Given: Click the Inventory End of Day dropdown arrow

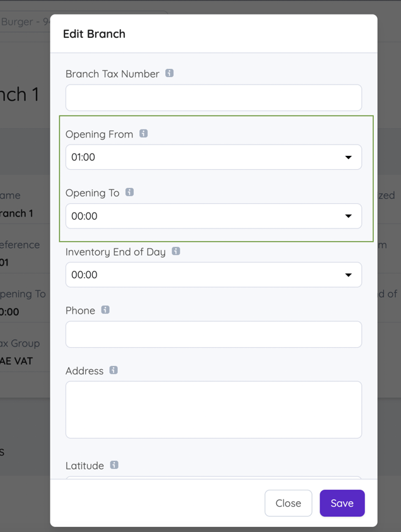Looking at the screenshot, I should pyautogui.click(x=348, y=275).
